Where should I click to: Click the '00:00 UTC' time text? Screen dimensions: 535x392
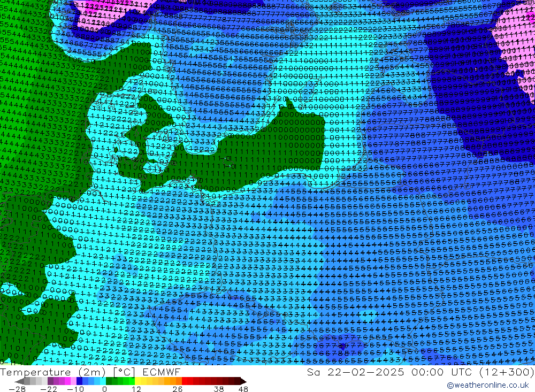click(441, 372)
